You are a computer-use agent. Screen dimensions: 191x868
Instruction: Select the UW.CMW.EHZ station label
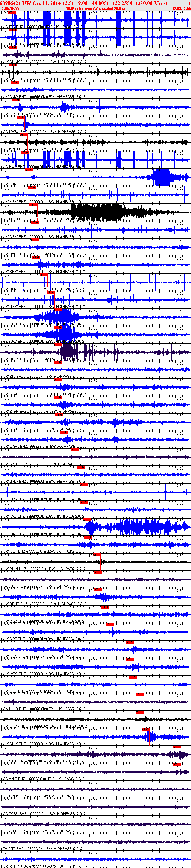point(15,97)
